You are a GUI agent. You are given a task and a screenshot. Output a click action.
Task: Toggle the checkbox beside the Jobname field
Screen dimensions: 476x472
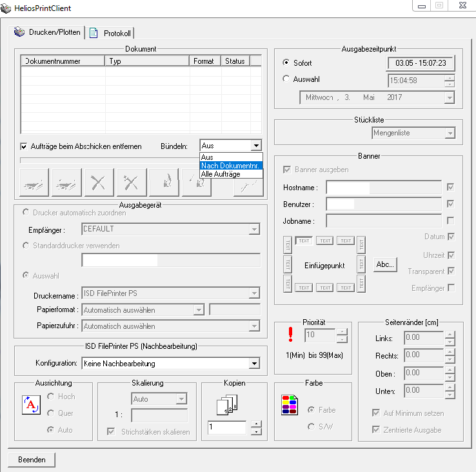(x=450, y=221)
